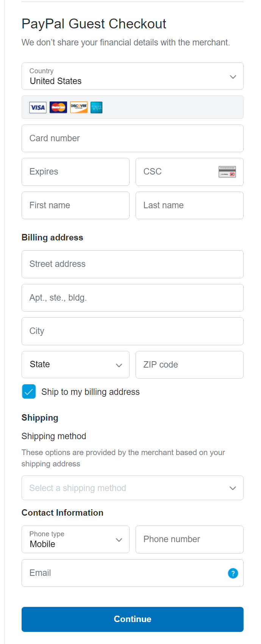261x644 pixels.
Task: Click the Street address field
Action: pyautogui.click(x=133, y=264)
